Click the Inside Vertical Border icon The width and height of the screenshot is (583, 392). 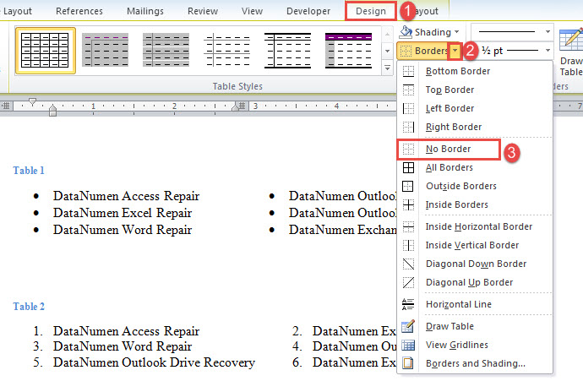(408, 245)
